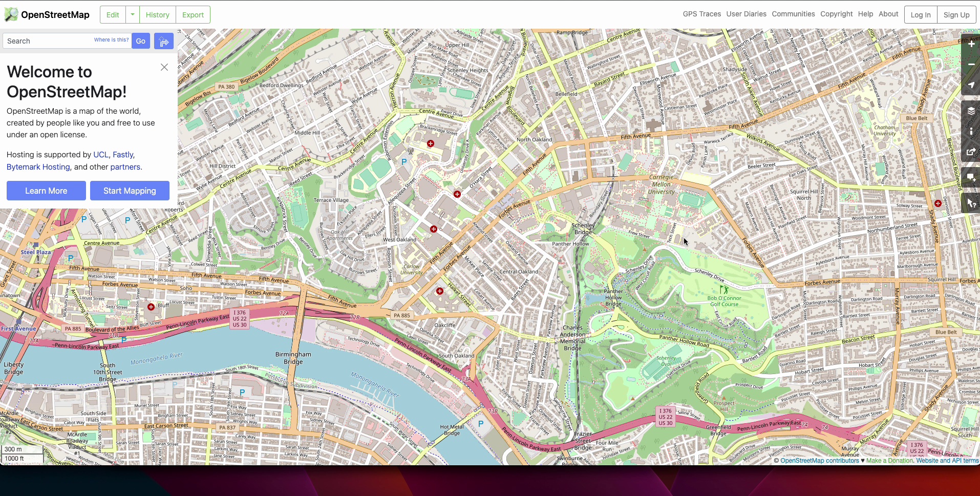Open directions between two points
980x496 pixels.
pos(164,42)
